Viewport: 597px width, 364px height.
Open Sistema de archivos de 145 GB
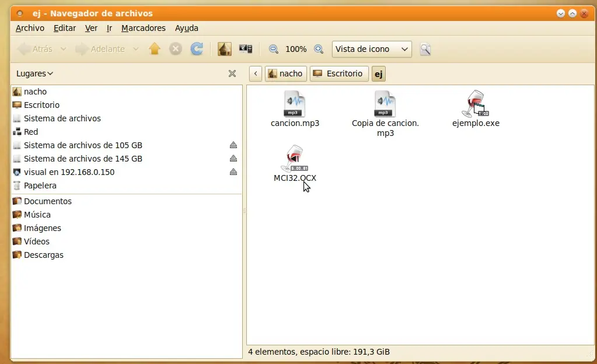[127, 159]
